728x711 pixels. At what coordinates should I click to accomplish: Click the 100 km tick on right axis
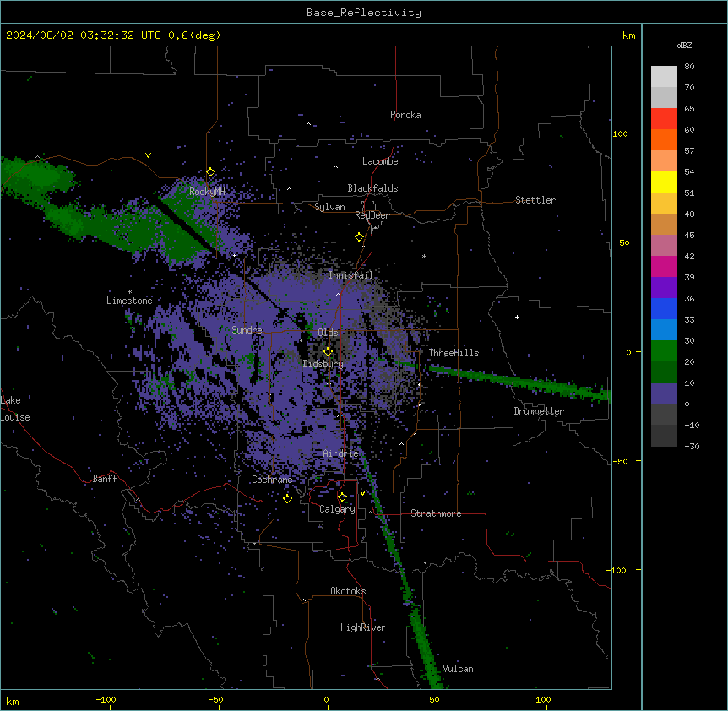coord(620,133)
